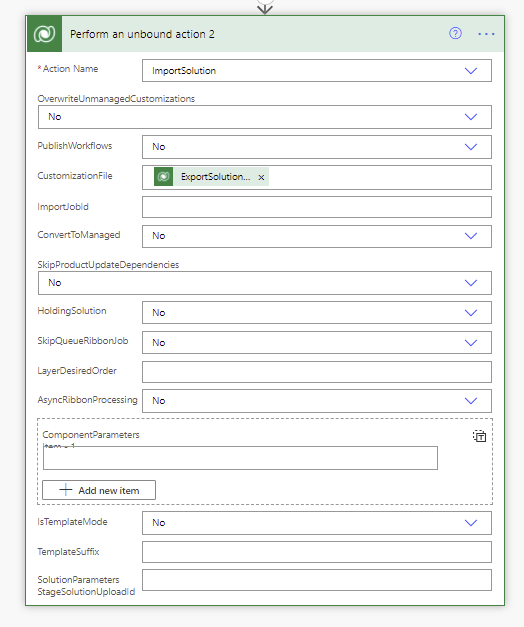Click the Dataverse connector icon in header

tap(44, 34)
